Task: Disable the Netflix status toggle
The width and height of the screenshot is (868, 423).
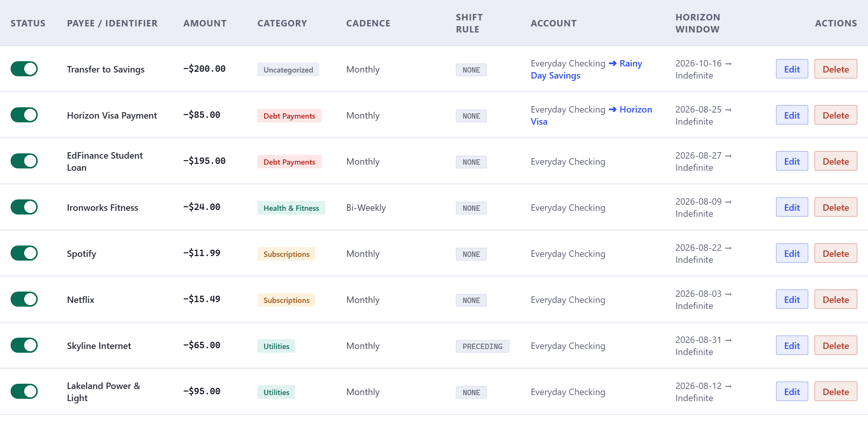Action: coord(24,299)
